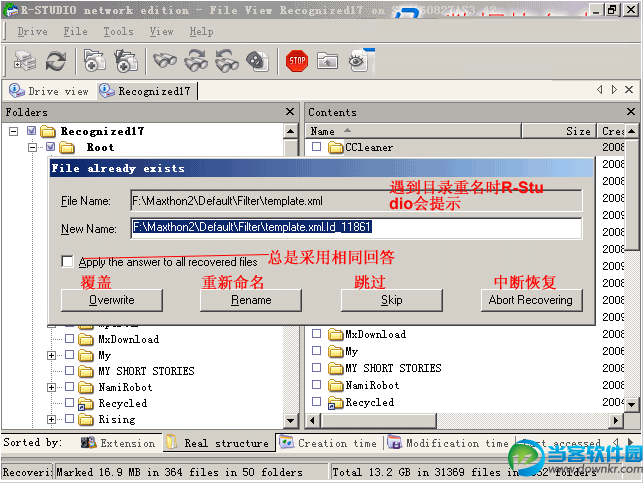Refresh drives with the circular arrows icon
644x483 pixels.
click(56, 61)
